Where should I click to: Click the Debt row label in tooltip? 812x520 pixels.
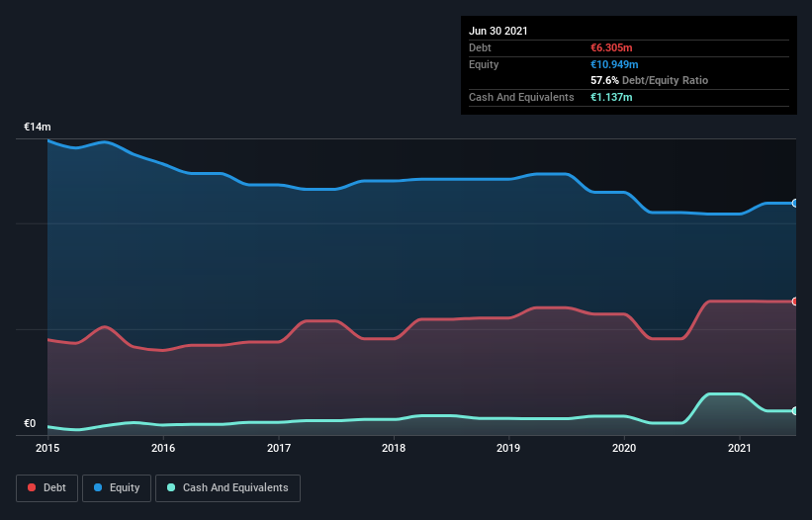[x=480, y=47]
